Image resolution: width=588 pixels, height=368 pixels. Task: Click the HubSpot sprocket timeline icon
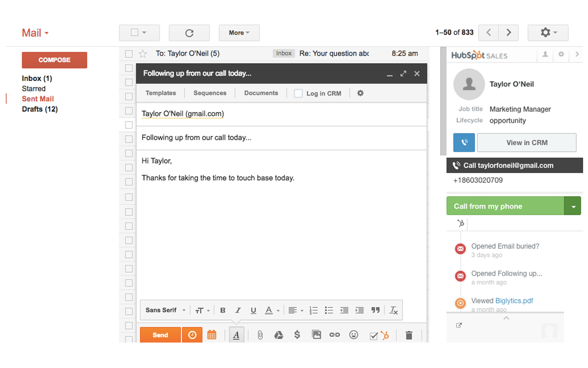coord(461,223)
